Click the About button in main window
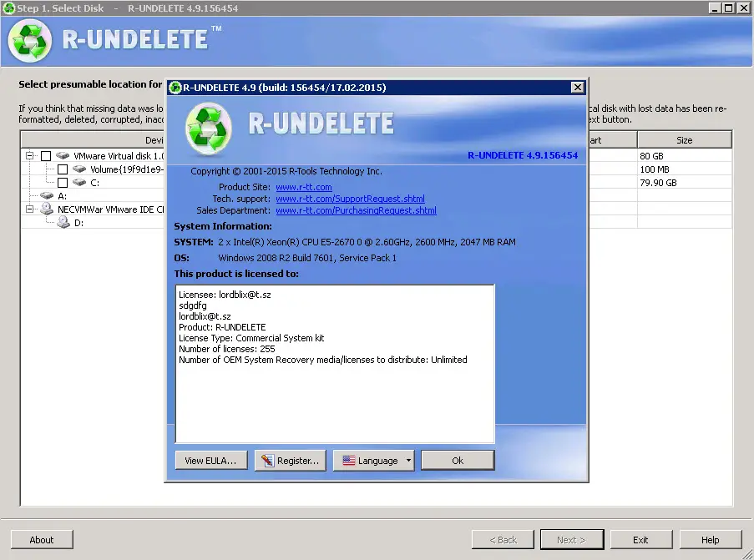The width and height of the screenshot is (754, 560). point(42,540)
